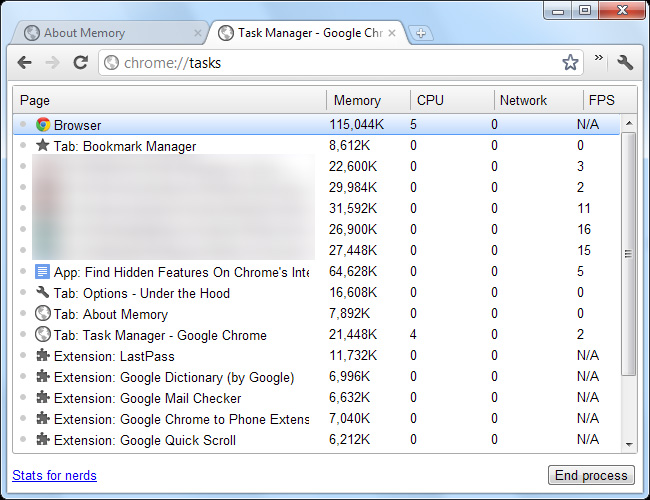Viewport: 650px width, 500px height.
Task: Show hidden toolbar items via double chevron
Action: 598,58
